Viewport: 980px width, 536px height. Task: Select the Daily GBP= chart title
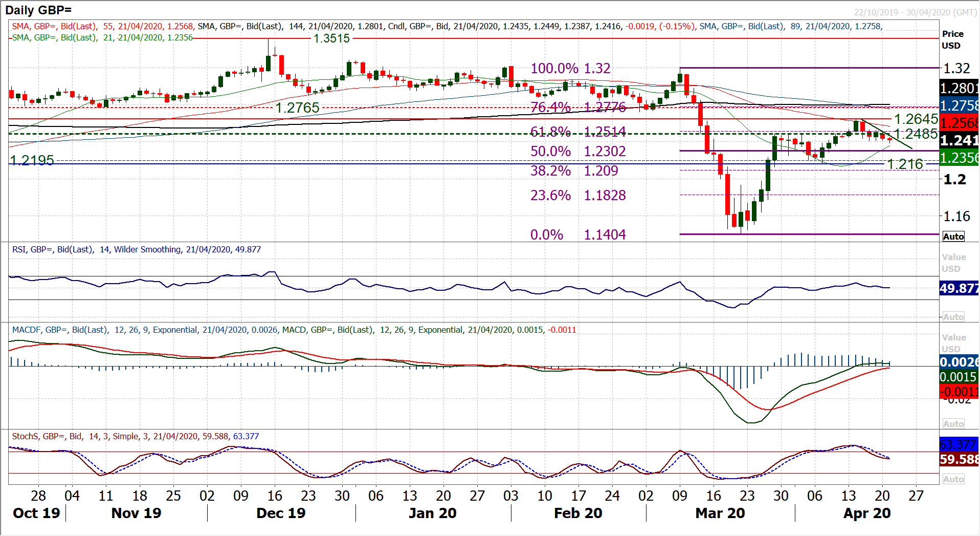click(x=38, y=10)
